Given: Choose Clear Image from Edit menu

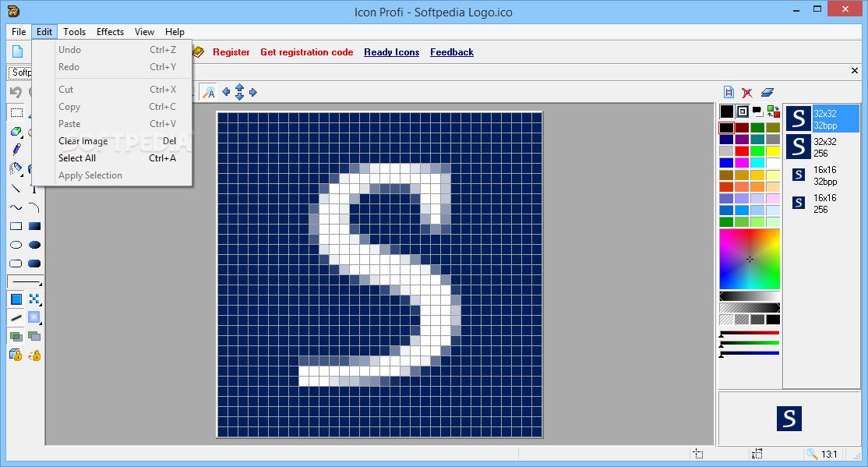Looking at the screenshot, I should point(112,140).
